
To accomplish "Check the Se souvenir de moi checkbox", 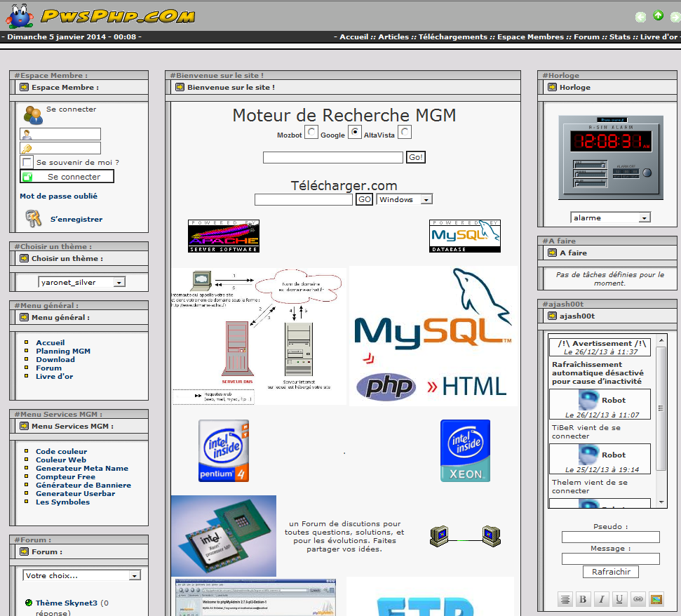I will (x=27, y=163).
